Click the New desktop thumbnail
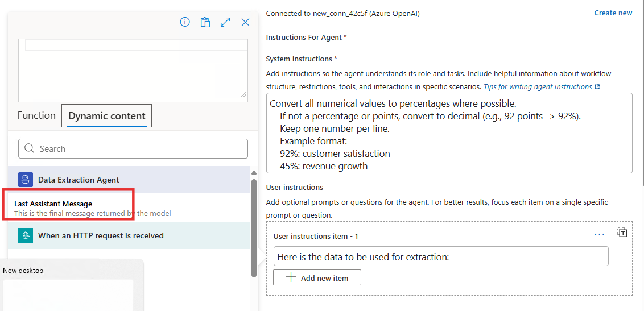Image resolution: width=644 pixels, height=311 pixels. tap(68, 295)
